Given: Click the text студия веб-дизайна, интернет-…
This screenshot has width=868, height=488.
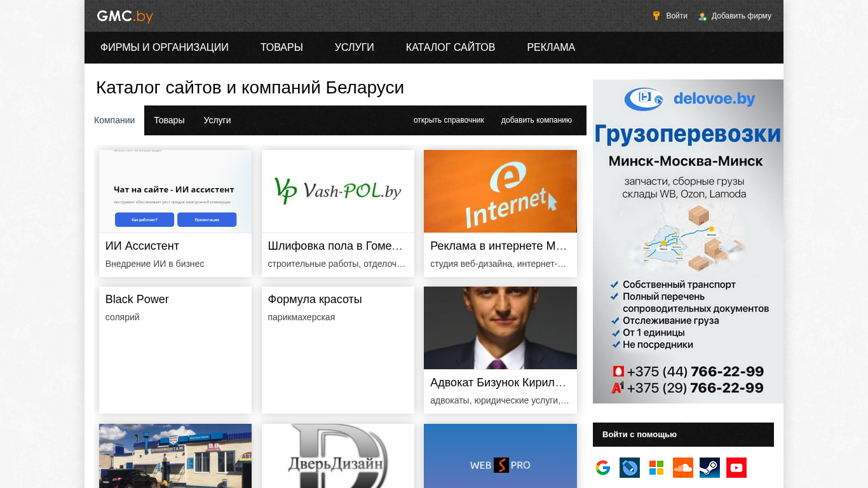Looking at the screenshot, I should click(498, 264).
